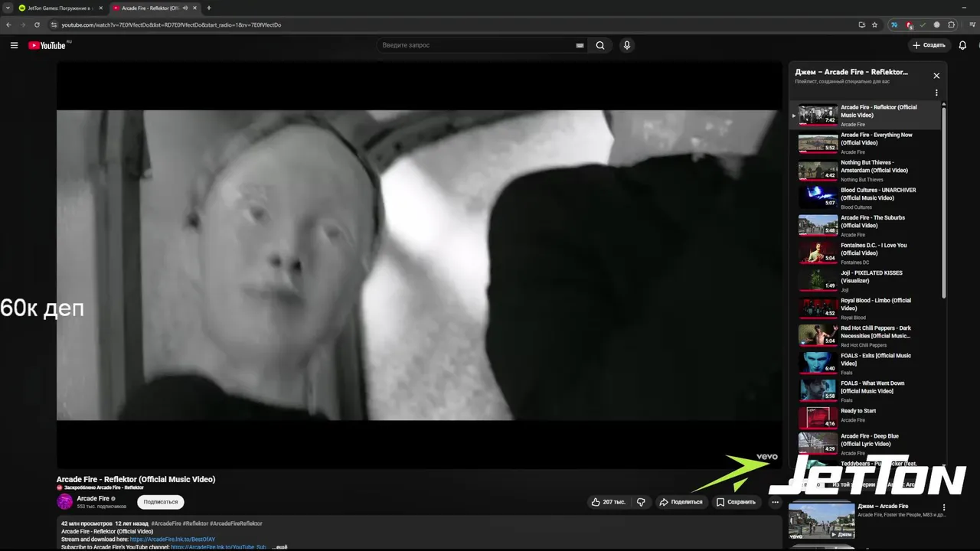Open the playlist panel three-dot menu
The width and height of the screenshot is (980, 551).
[x=936, y=93]
